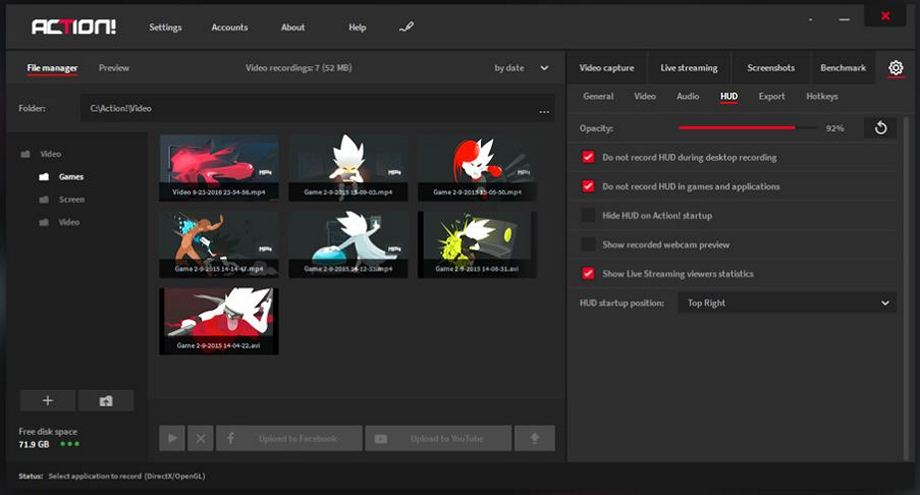Viewport: 920px width, 495px height.
Task: Select the Video subfolder under Screen
Action: point(69,222)
